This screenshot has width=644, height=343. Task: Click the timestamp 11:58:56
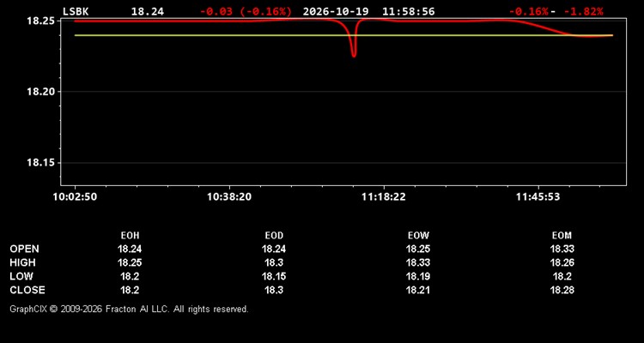coord(408,11)
